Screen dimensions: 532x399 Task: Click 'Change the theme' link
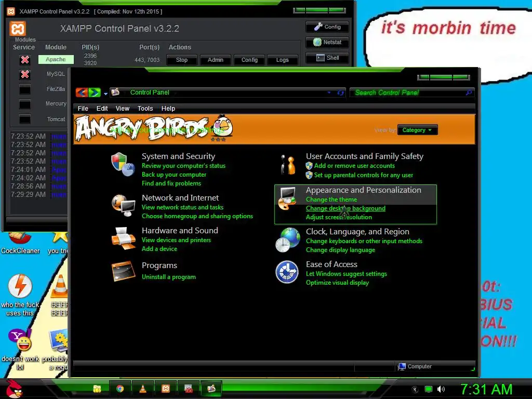point(331,199)
